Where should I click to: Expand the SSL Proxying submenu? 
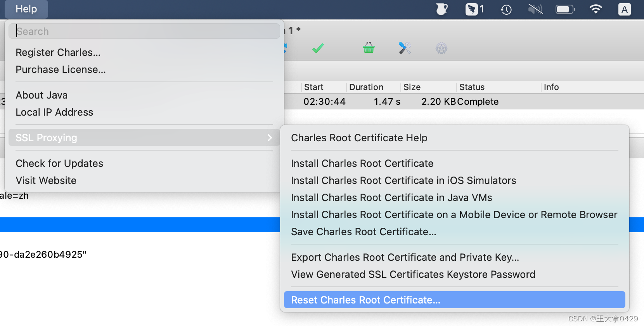pos(144,137)
